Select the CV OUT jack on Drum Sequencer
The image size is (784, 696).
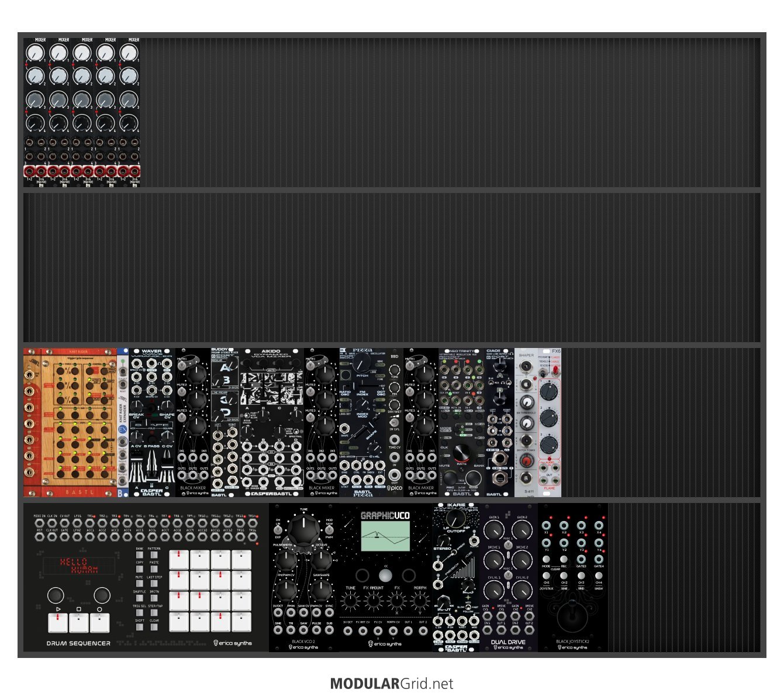pyautogui.click(x=64, y=523)
